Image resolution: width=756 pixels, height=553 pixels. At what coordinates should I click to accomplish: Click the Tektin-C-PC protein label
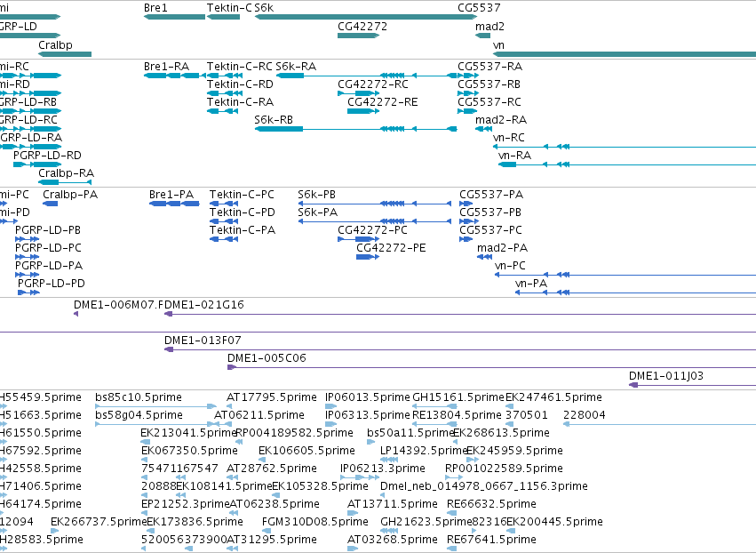pos(242,195)
